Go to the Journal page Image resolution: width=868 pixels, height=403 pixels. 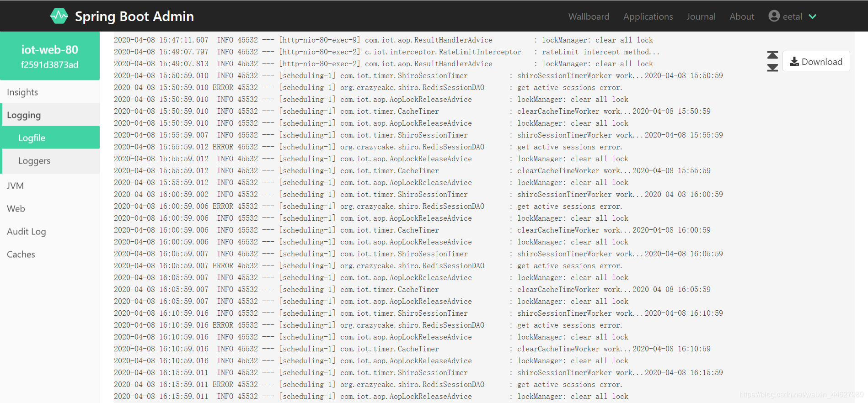point(701,16)
